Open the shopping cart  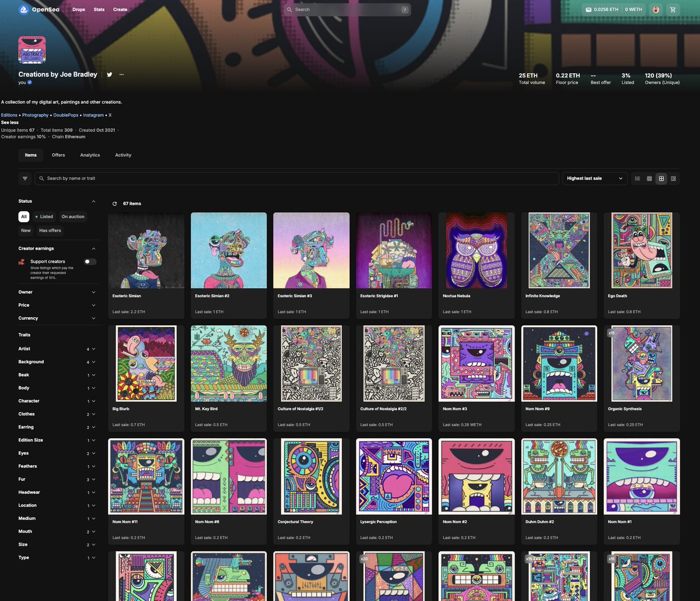click(673, 9)
